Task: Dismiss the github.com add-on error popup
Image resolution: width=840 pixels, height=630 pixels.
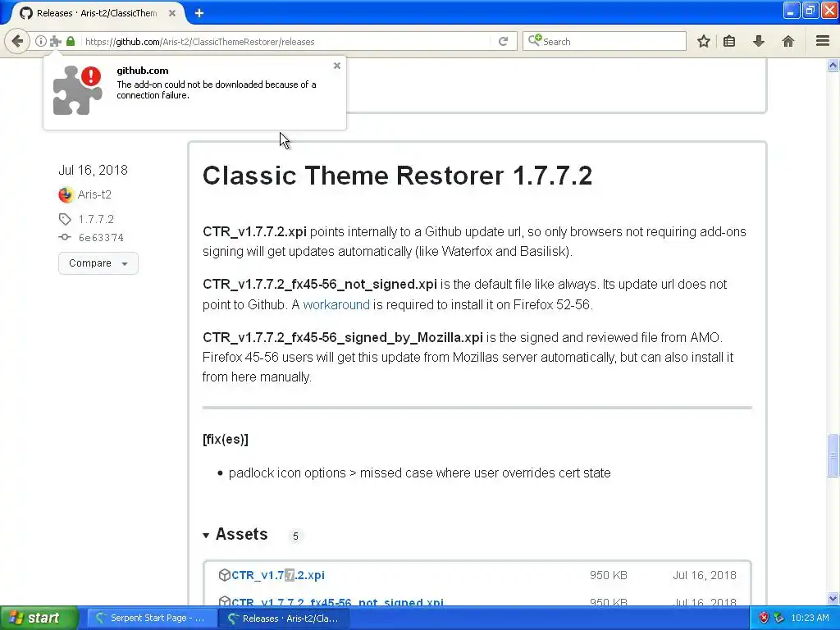Action: 337,66
